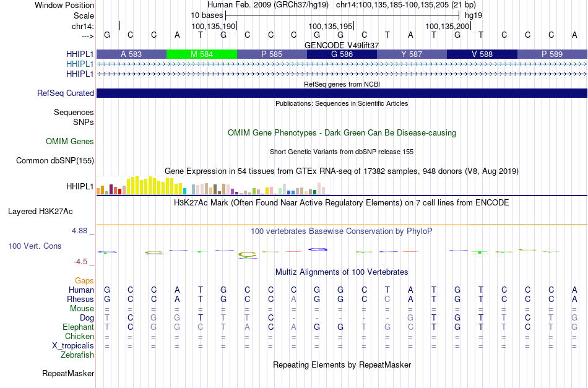Select the Y 587 codon block
This screenshot has width=588, height=388.
[x=412, y=54]
